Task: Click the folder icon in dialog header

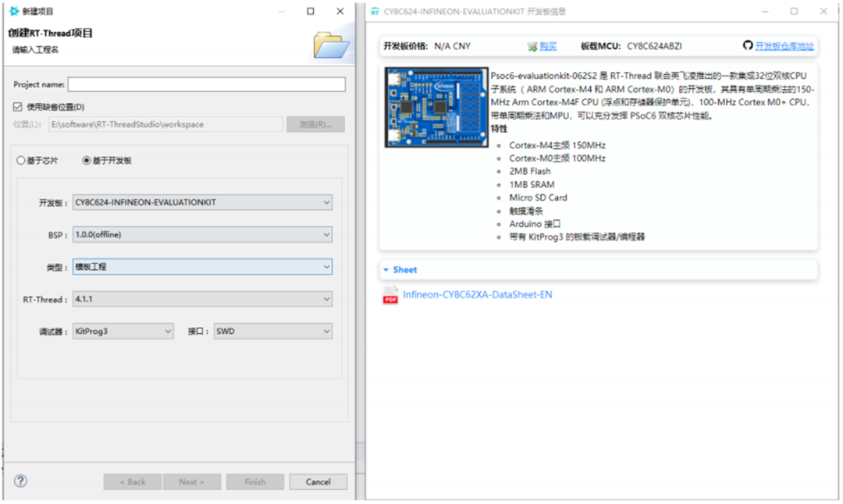Action: point(331,45)
